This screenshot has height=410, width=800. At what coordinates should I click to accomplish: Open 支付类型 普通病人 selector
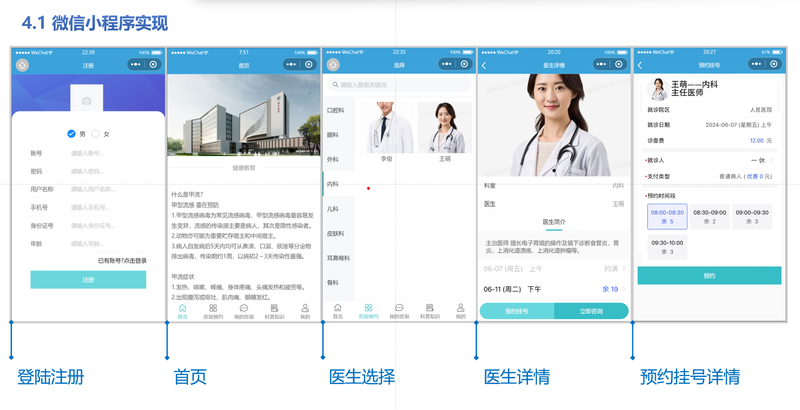[745, 176]
